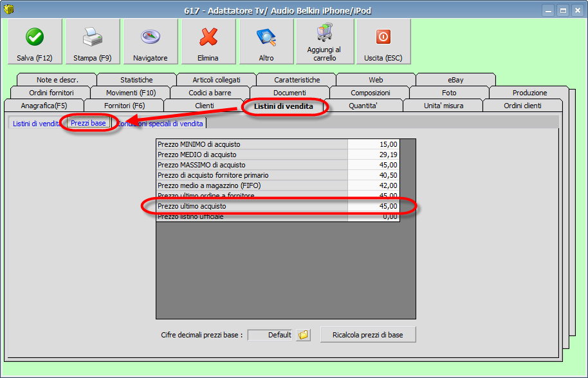Open folder icon next to Cifre decimali field

[303, 335]
